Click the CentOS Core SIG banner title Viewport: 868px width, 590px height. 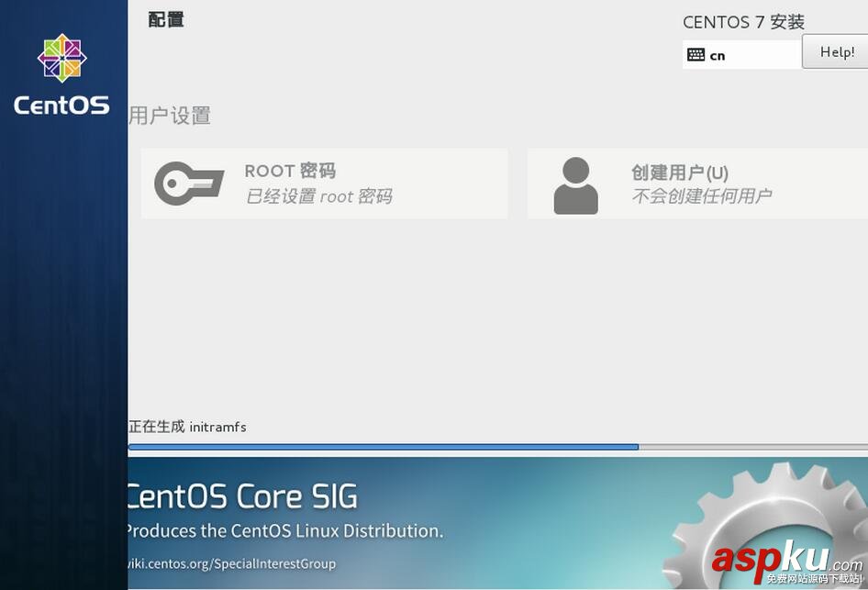(242, 495)
